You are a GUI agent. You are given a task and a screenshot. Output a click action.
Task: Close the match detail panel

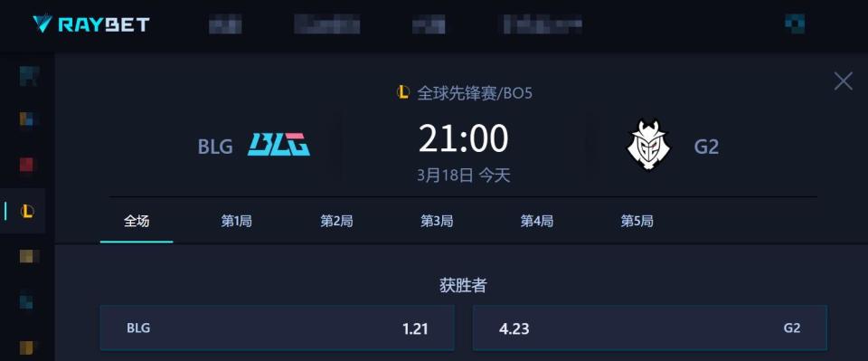pos(843,81)
